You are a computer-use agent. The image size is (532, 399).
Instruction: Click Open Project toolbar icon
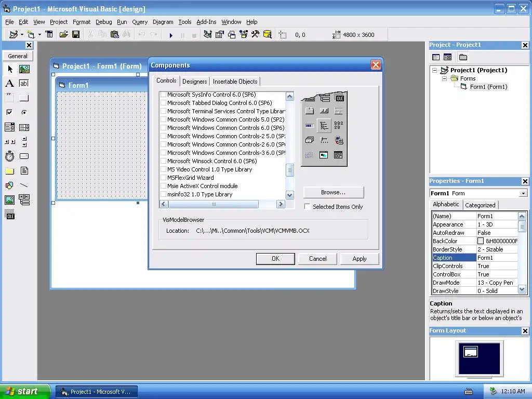pos(63,35)
